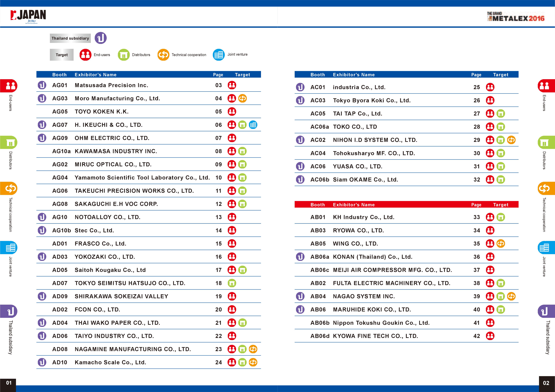Click the JAPAN JETRO logo

(x=28, y=16)
